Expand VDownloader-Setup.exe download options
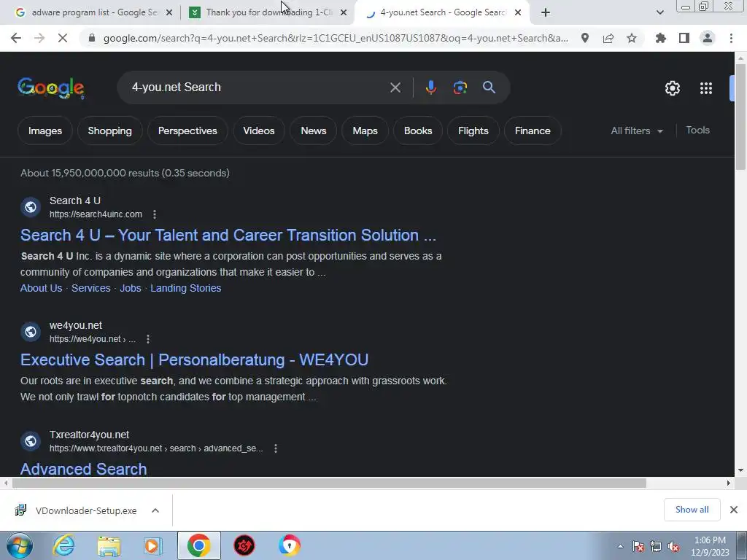Screen dimensions: 747x560 (x=155, y=510)
